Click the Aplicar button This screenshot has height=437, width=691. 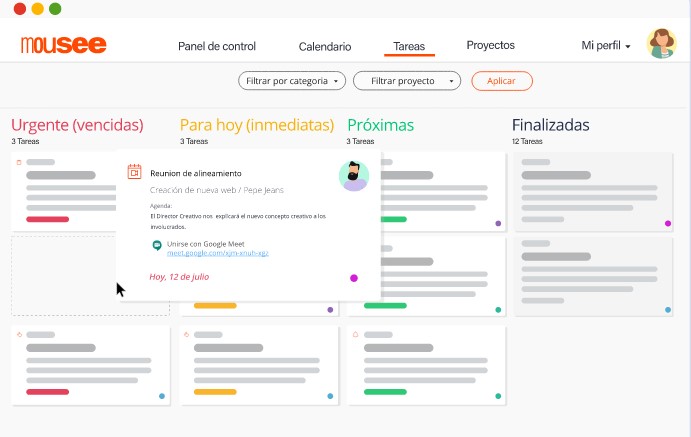(x=502, y=81)
